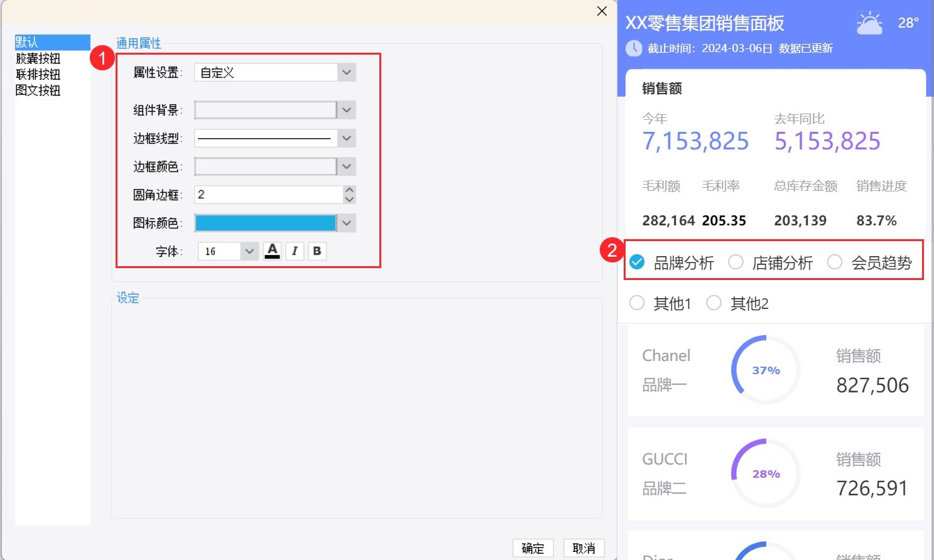Click the 毛利额 value 282,164
The image size is (934, 560).
pos(668,221)
